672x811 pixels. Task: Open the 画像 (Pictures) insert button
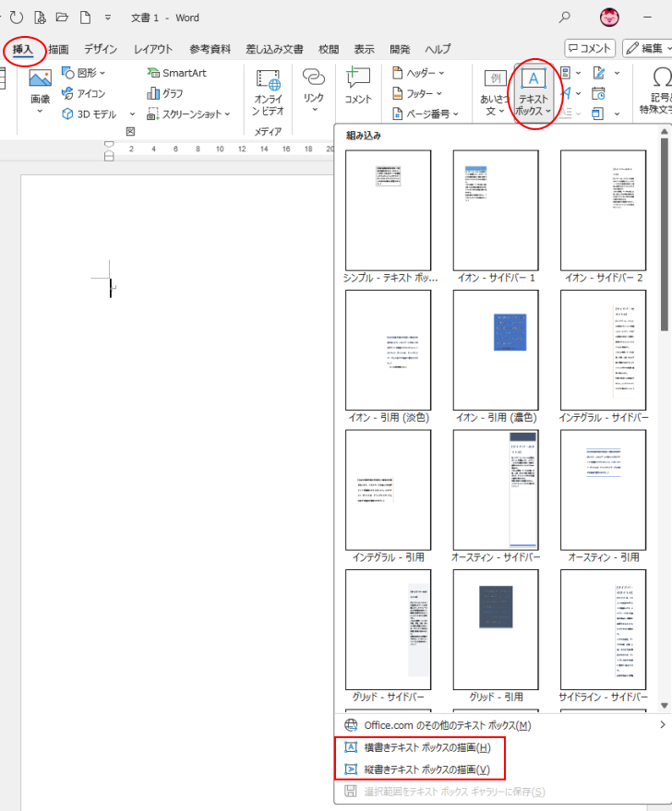pos(40,90)
